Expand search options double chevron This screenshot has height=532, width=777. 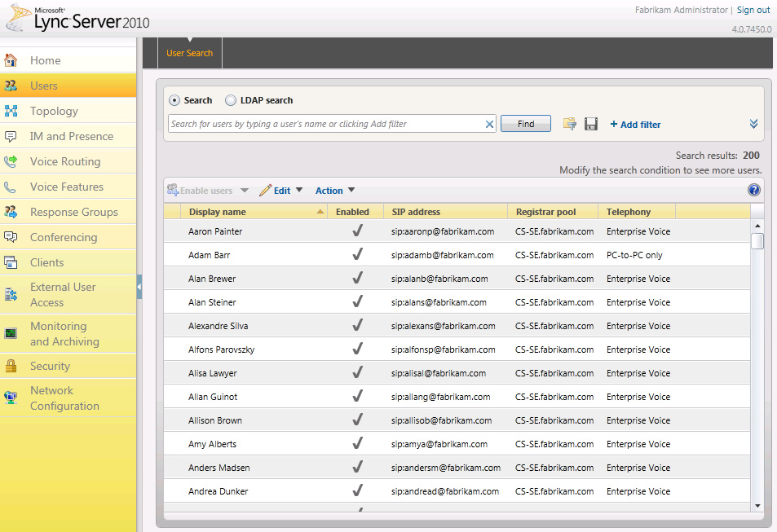[x=753, y=124]
